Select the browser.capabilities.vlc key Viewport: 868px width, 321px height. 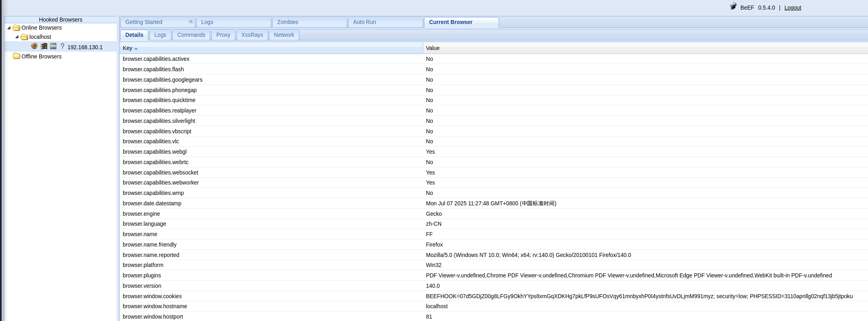pyautogui.click(x=151, y=141)
